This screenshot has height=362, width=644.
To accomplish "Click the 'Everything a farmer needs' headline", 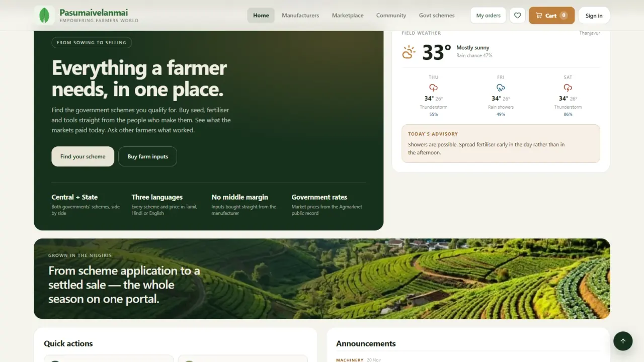I will pyautogui.click(x=139, y=78).
